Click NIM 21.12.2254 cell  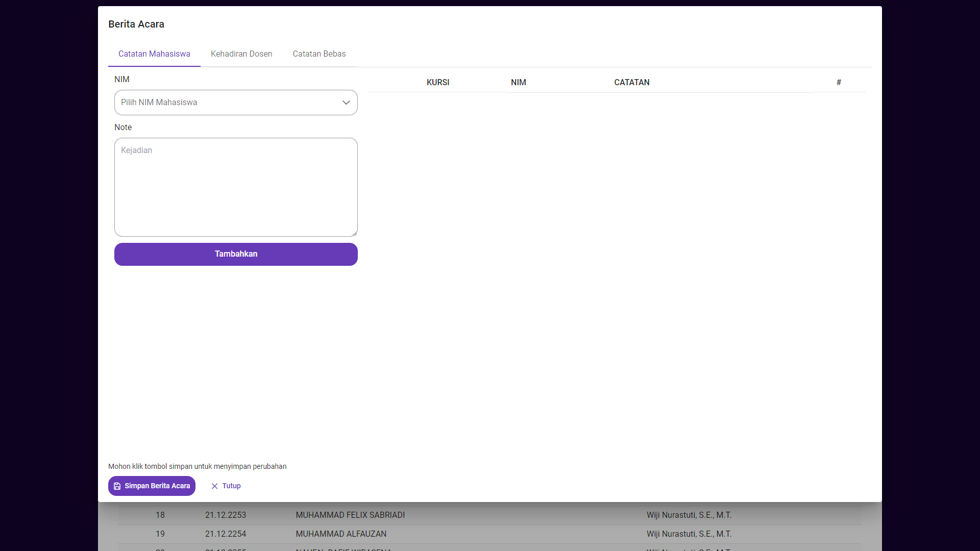[226, 534]
